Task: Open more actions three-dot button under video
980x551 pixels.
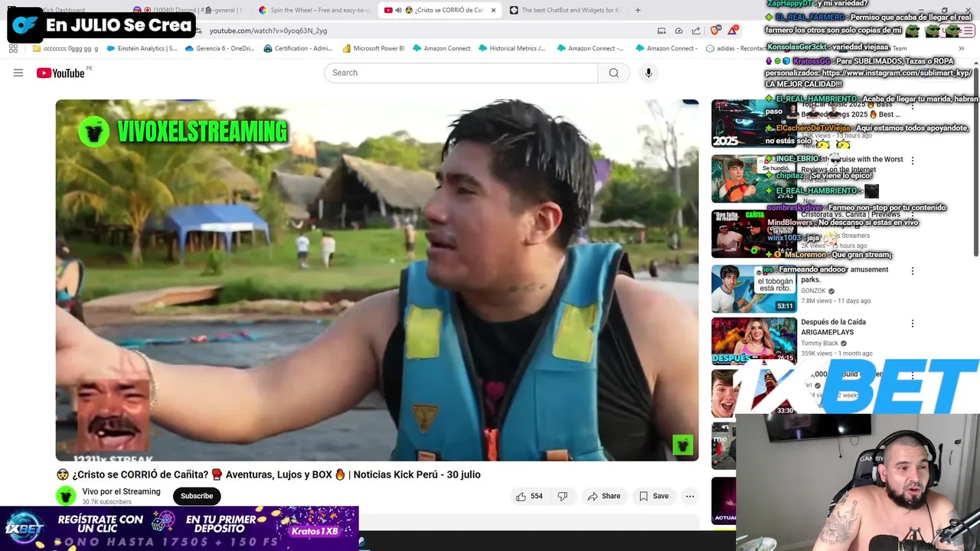Action: (690, 496)
